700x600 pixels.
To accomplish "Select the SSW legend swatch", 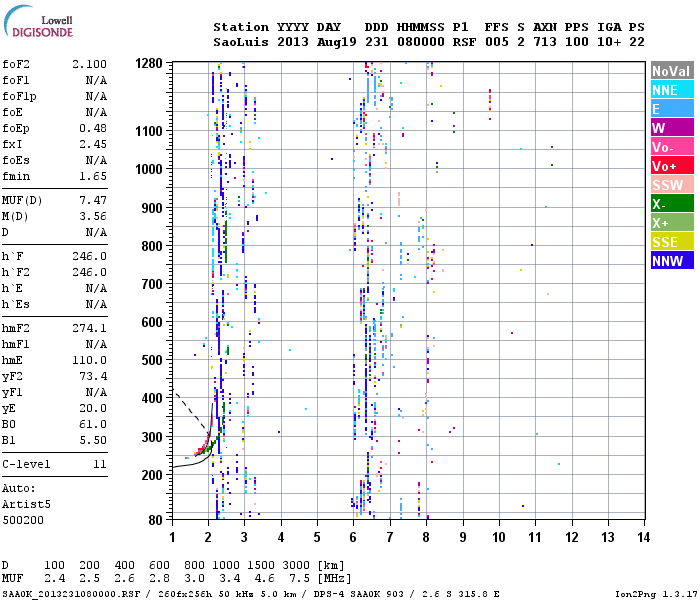I will (x=672, y=185).
